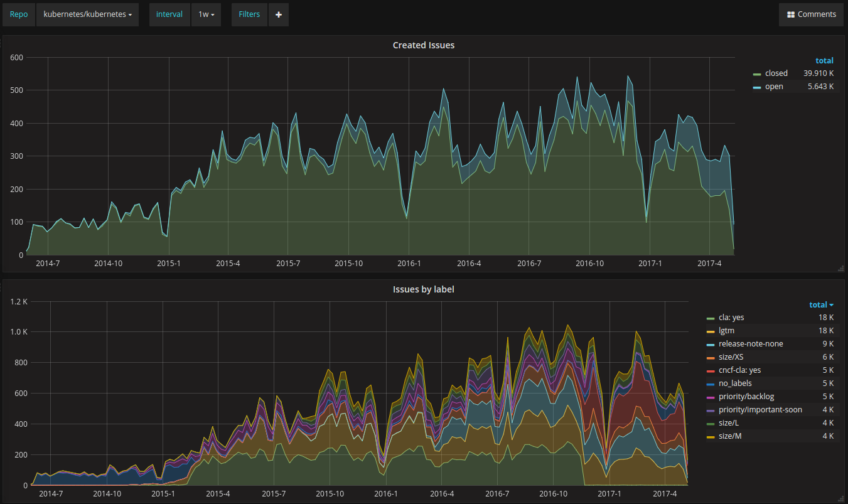Open the 1w interval dropdown
848x504 pixels.
(206, 14)
